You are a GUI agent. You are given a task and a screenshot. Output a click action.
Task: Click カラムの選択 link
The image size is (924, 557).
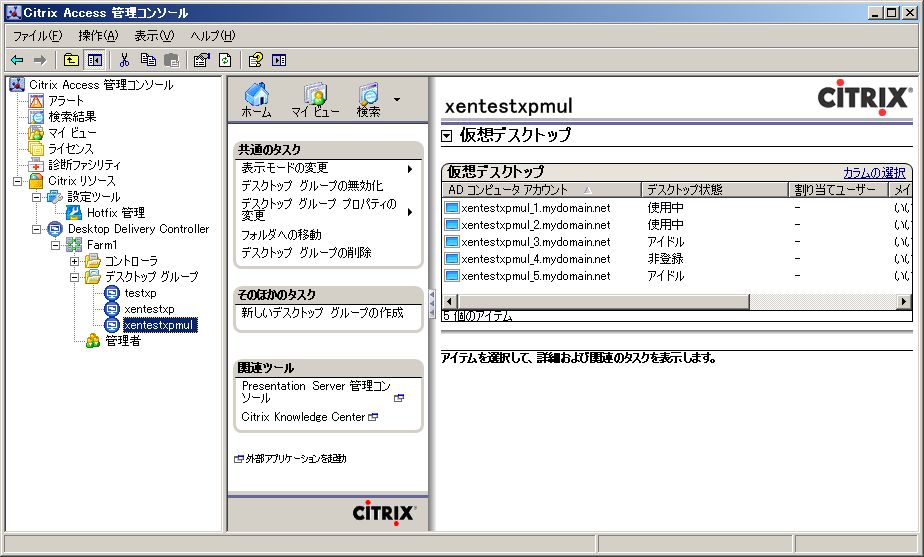(x=874, y=173)
